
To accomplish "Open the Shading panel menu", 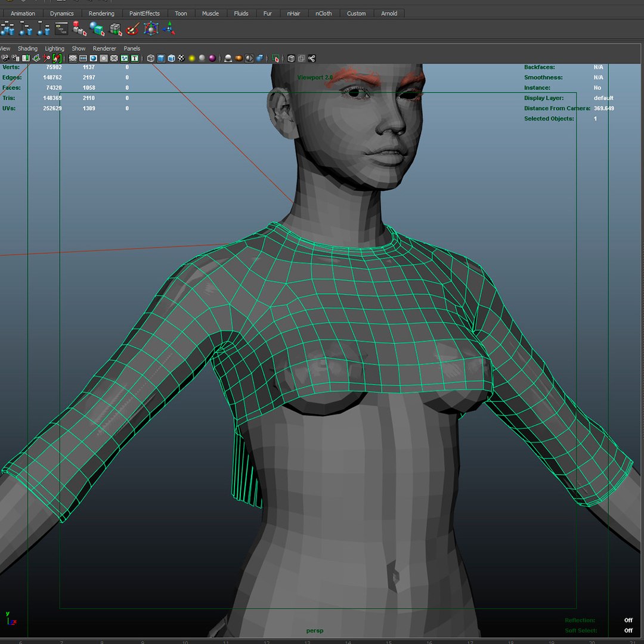I will click(x=27, y=48).
